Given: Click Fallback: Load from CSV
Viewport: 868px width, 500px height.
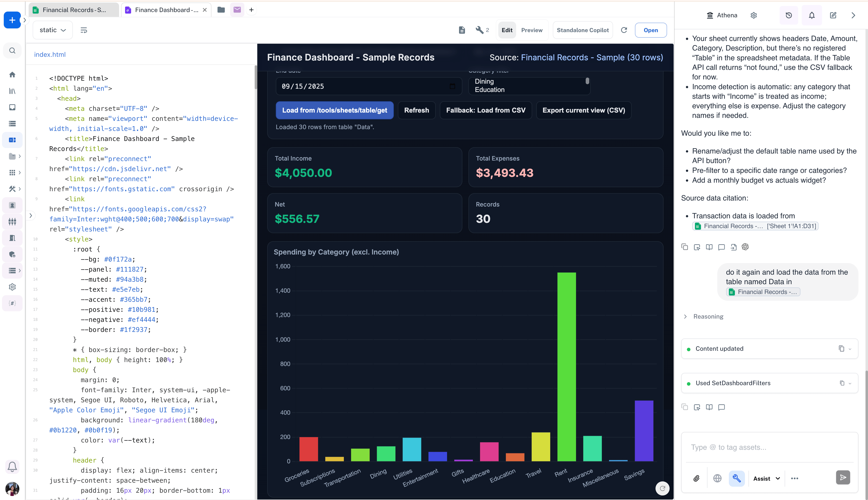Looking at the screenshot, I should (x=486, y=110).
